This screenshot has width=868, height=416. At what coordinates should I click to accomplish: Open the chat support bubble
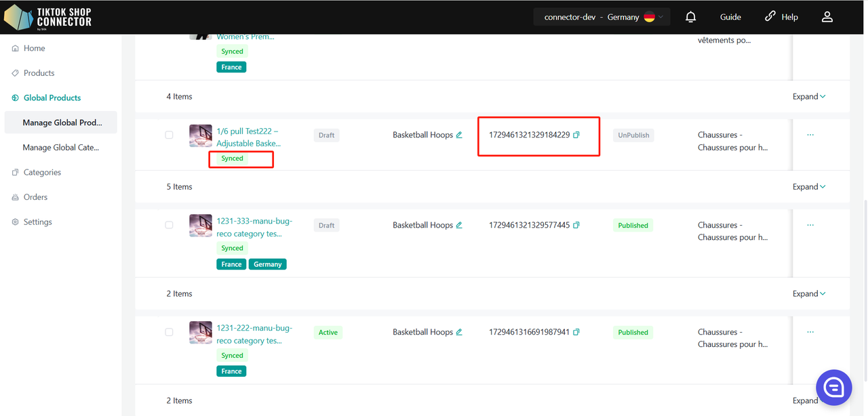tap(833, 387)
